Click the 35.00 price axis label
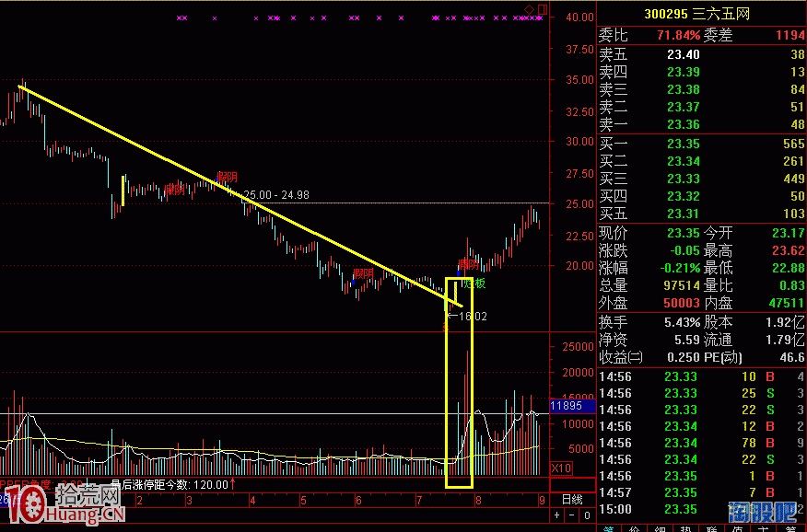This screenshot has width=807, height=532. click(x=580, y=80)
